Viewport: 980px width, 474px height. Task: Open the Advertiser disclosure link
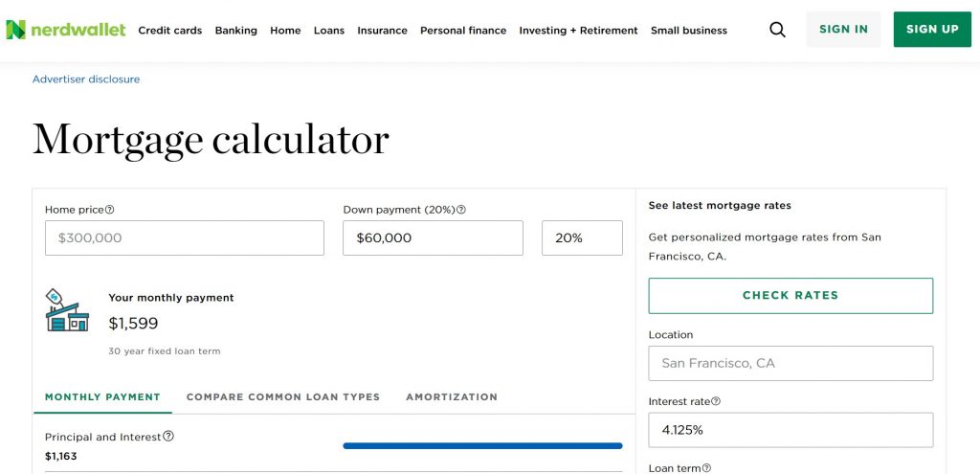tap(86, 79)
